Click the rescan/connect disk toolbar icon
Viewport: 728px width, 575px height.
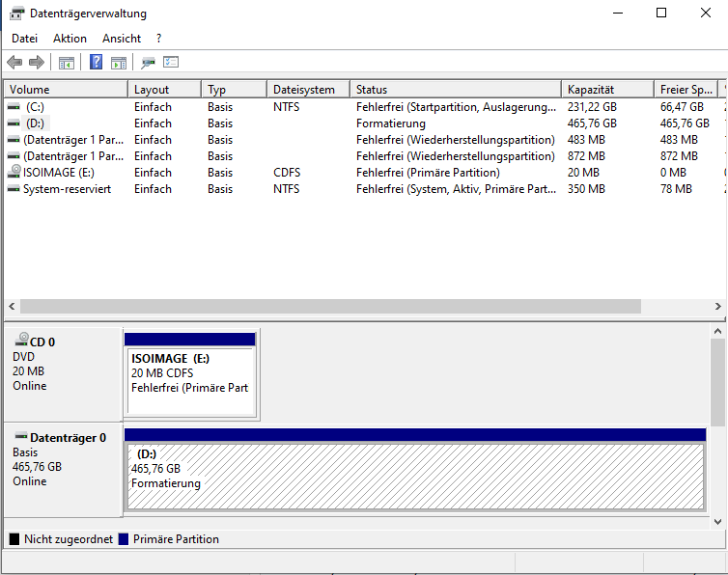(x=148, y=63)
